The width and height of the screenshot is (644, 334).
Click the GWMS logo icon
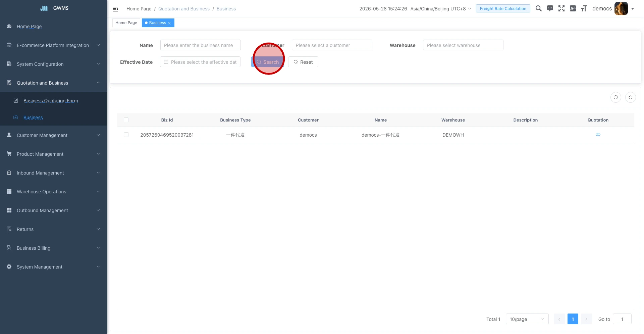pos(44,8)
